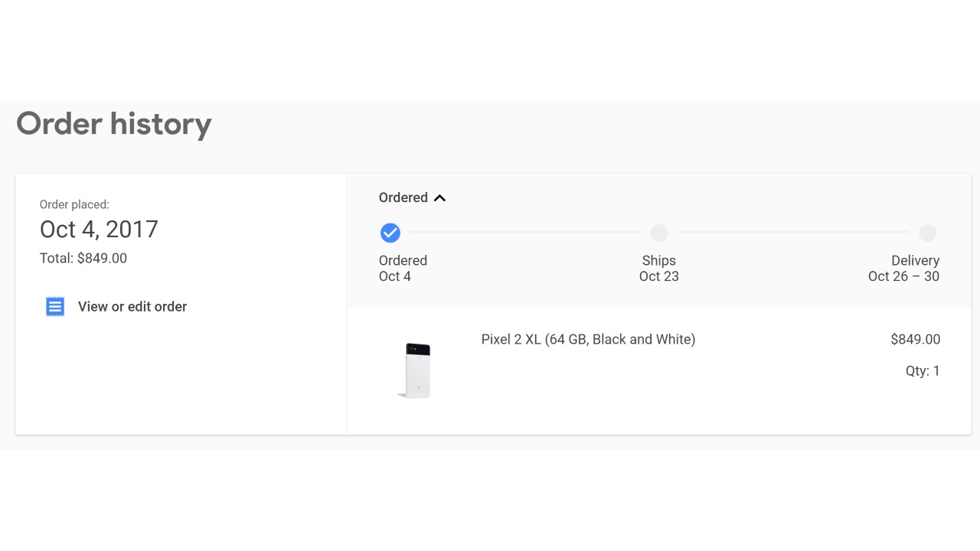Click the $849.00 item price
The width and height of the screenshot is (980, 551).
915,339
